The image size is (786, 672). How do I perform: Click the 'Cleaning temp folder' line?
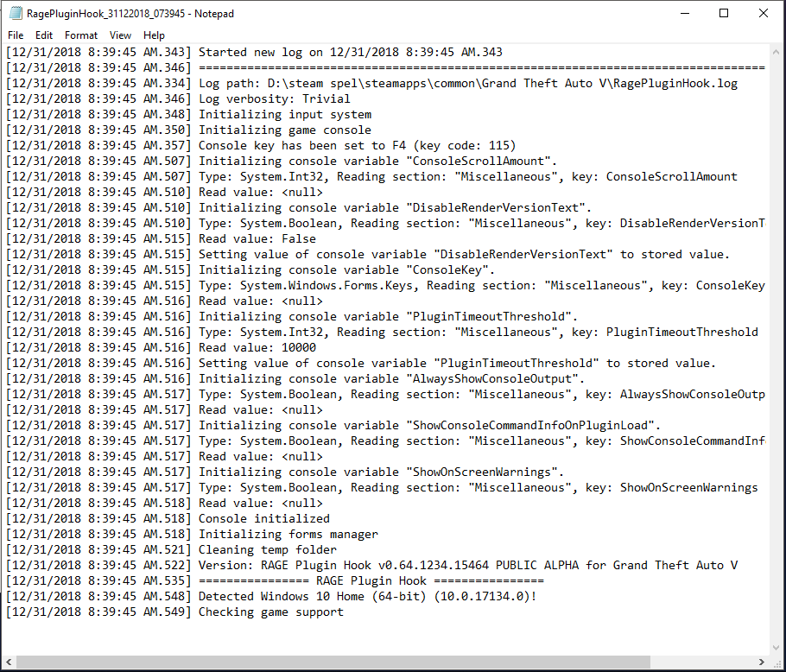[x=171, y=549]
